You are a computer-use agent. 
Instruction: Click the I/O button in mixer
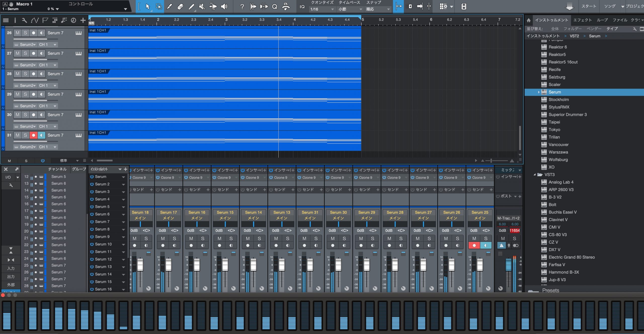pos(8,177)
